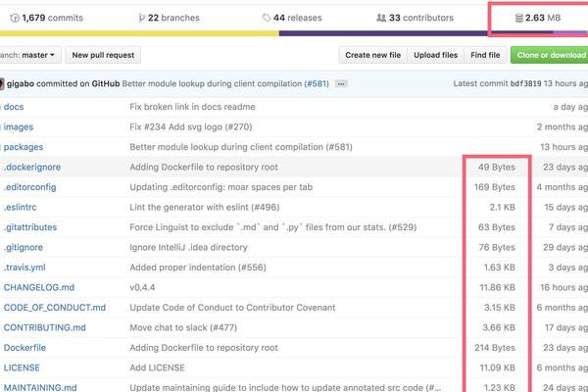Click 'Ignore IntelliJ .idea directory' message
The image size is (588, 392).
tap(188, 247)
